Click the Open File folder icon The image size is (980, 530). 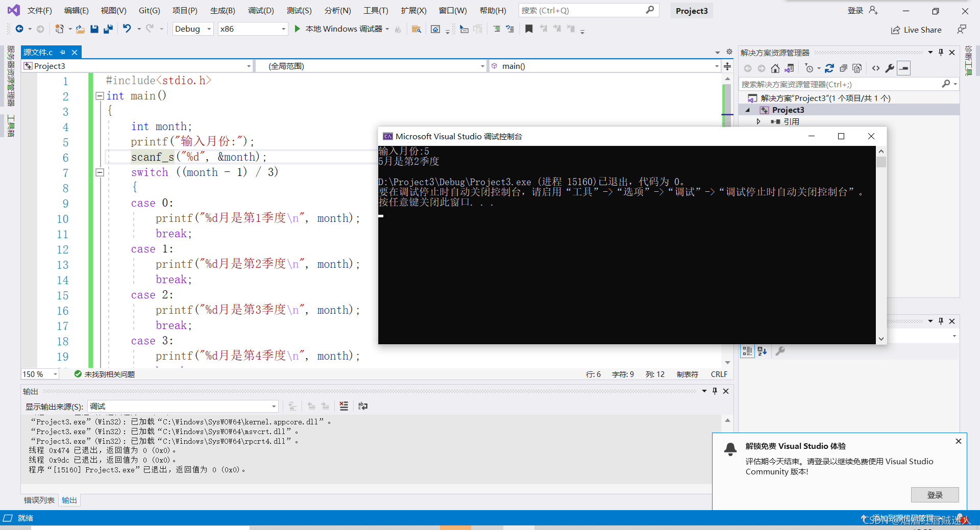click(x=80, y=29)
